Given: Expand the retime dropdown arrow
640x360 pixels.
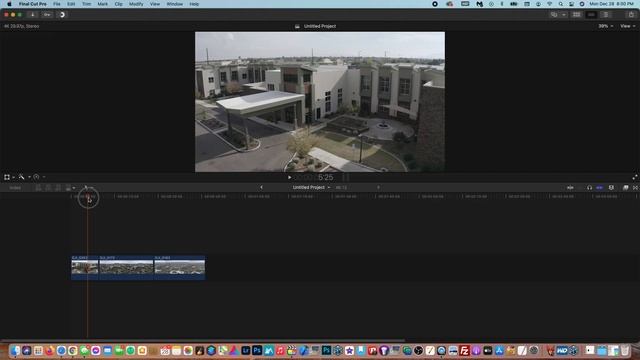Looking at the screenshot, I should point(44,177).
